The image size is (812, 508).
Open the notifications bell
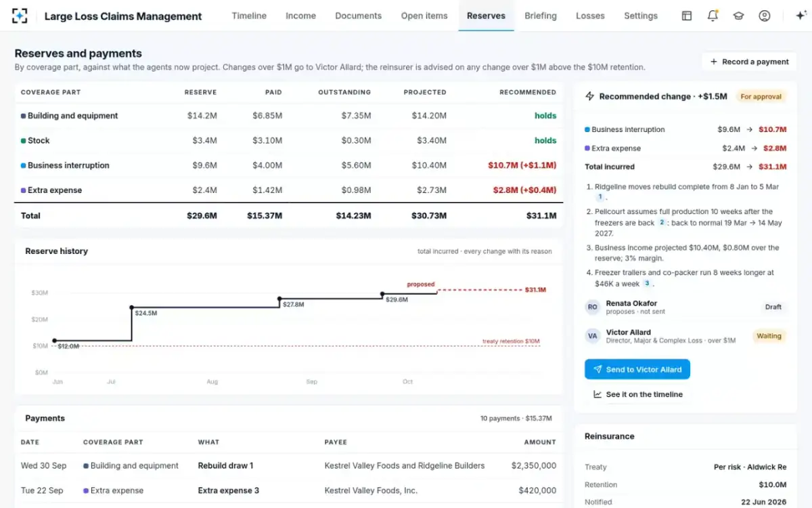tap(713, 16)
